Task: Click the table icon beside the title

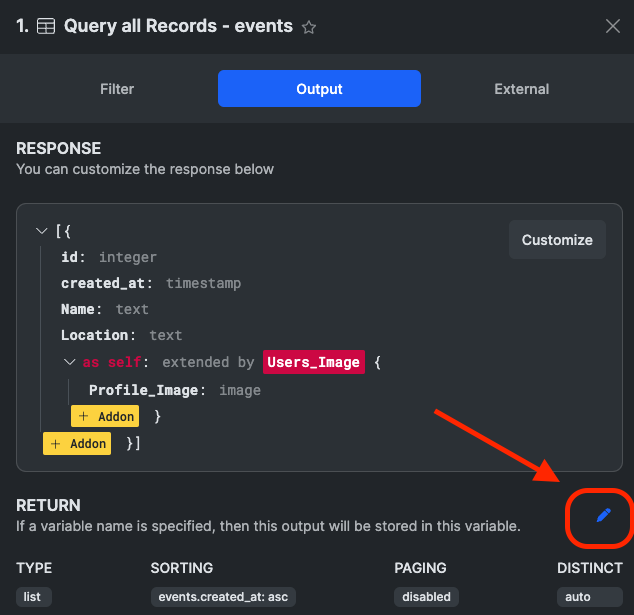Action: 46,27
